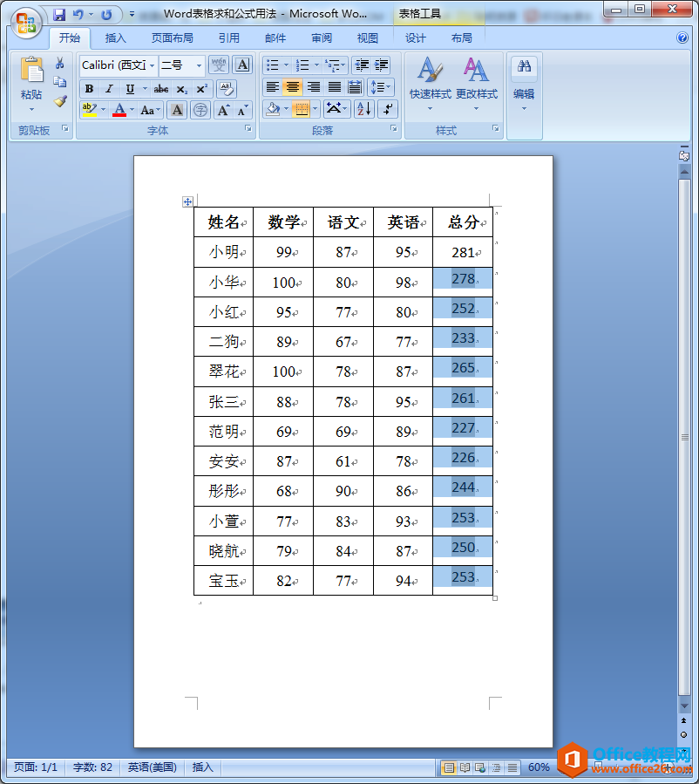
Task: Decrease paragraph indent
Action: pyautogui.click(x=362, y=65)
